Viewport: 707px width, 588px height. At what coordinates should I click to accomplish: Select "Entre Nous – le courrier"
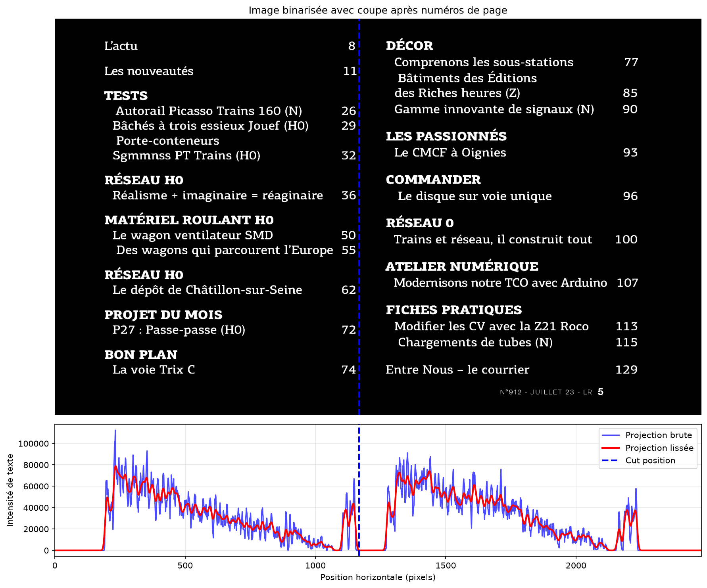click(x=457, y=370)
